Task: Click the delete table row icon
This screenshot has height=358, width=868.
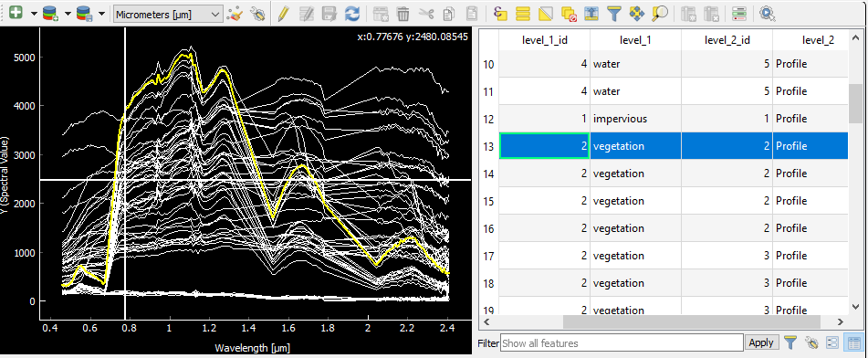Action: [x=688, y=14]
